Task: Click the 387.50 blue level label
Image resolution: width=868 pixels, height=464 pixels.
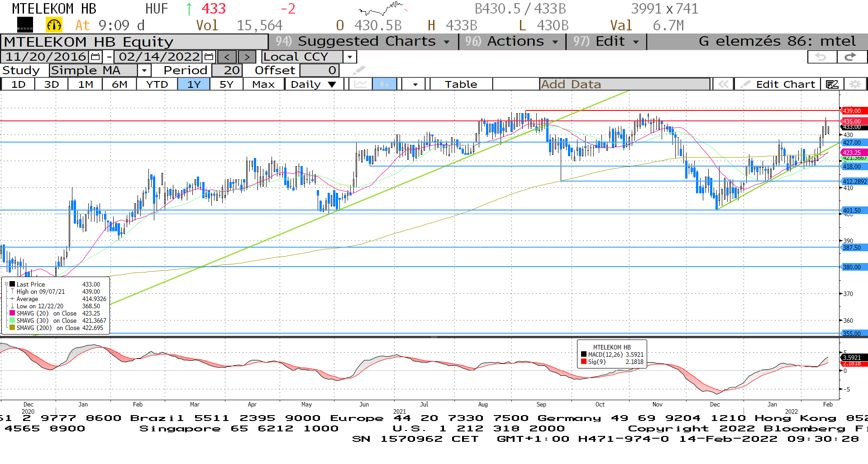Action: pyautogui.click(x=854, y=248)
